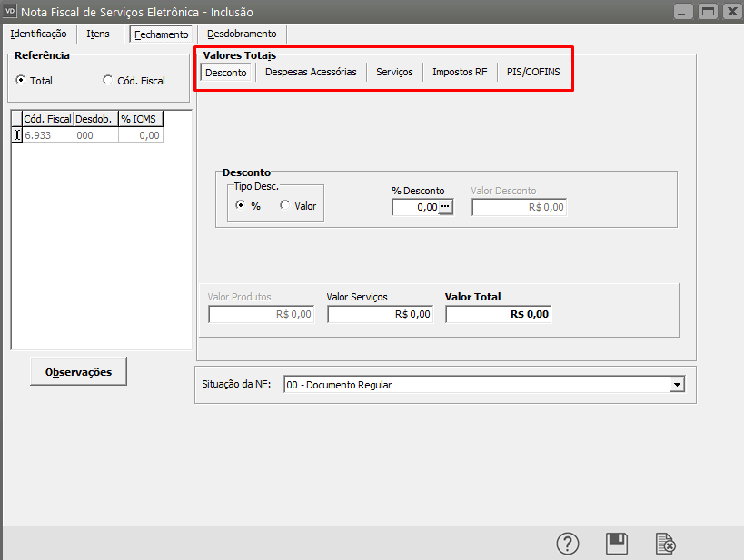The height and width of the screenshot is (560, 744).
Task: Click the ellipsis button beside % Desconto
Action: [445, 207]
